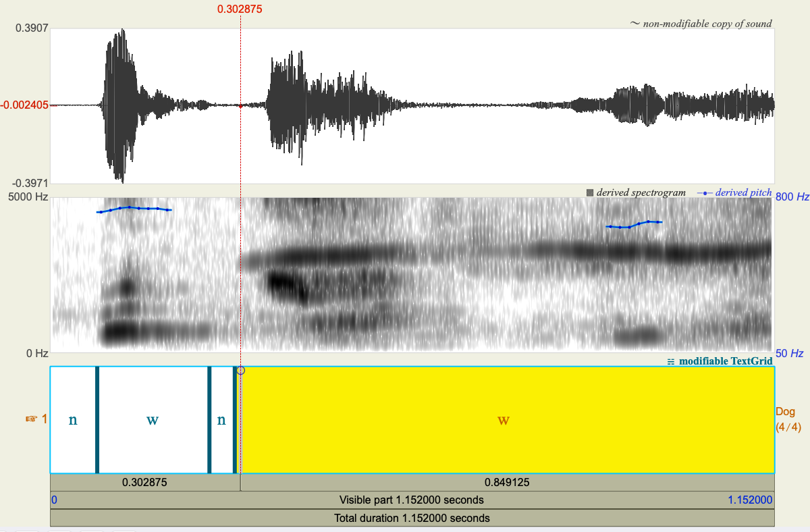Click the red 0.302875 cursor time label
Screen dimensions: 810x532
[x=240, y=9]
